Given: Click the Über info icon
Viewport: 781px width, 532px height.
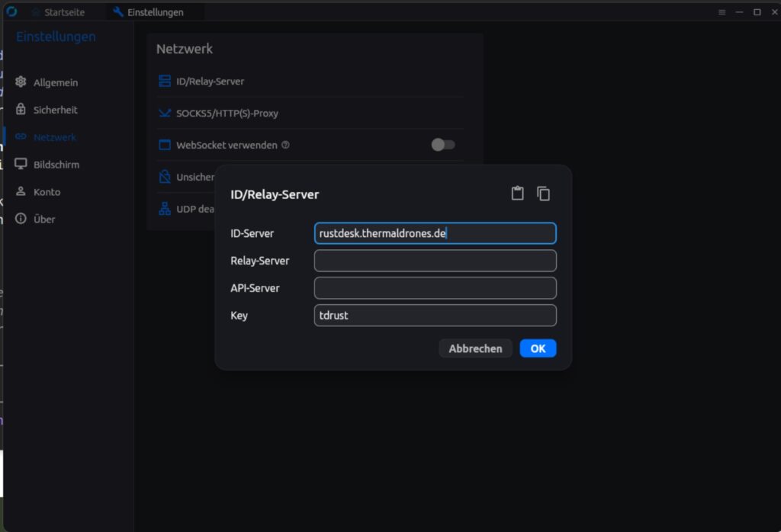Looking at the screenshot, I should tap(21, 219).
